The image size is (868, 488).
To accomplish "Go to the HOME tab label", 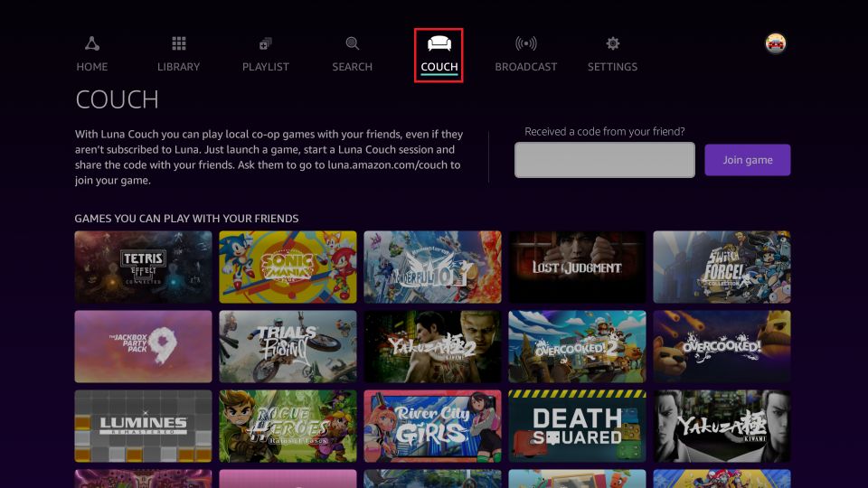I will pyautogui.click(x=92, y=66).
